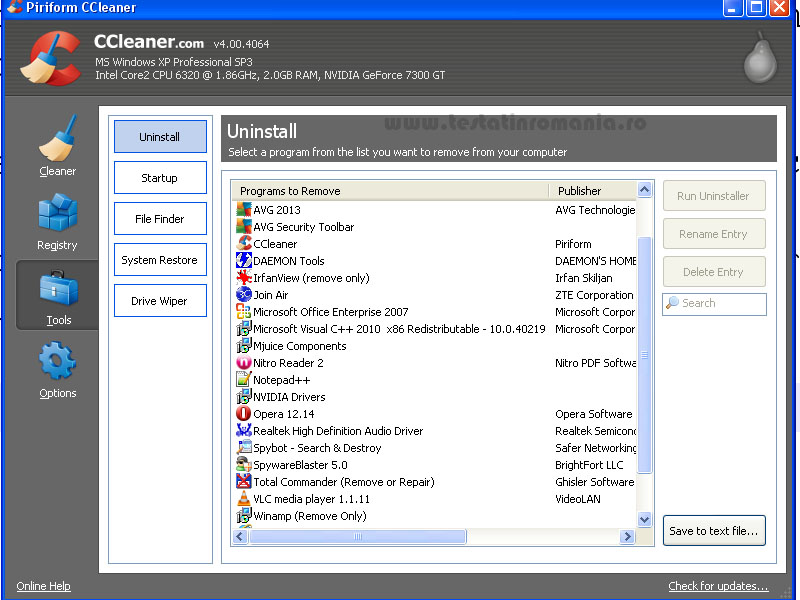This screenshot has height=600, width=800.
Task: Select the IrfanView entry icon
Action: [244, 278]
